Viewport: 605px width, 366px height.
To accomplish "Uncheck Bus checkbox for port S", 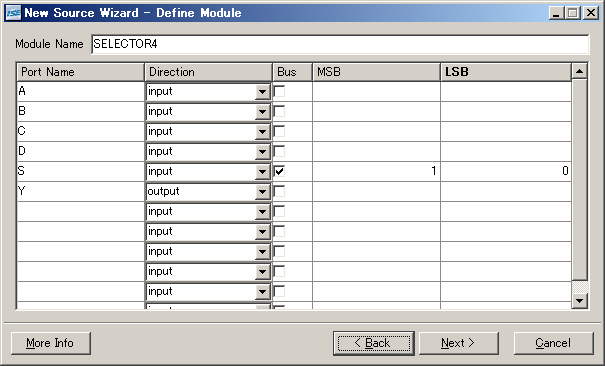I will coord(279,172).
